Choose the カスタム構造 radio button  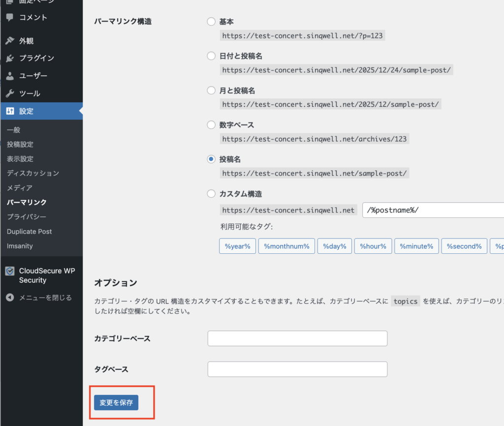(x=211, y=194)
